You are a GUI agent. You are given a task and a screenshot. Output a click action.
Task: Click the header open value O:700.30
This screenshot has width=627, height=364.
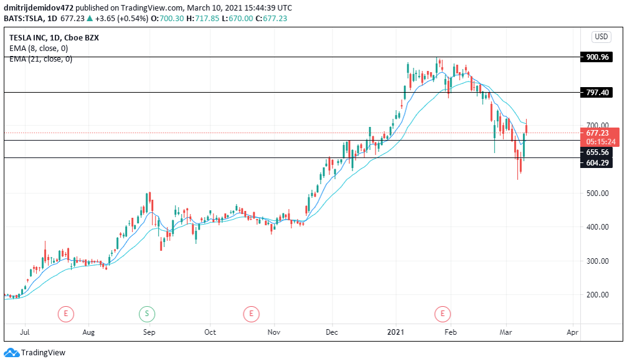pyautogui.click(x=167, y=19)
